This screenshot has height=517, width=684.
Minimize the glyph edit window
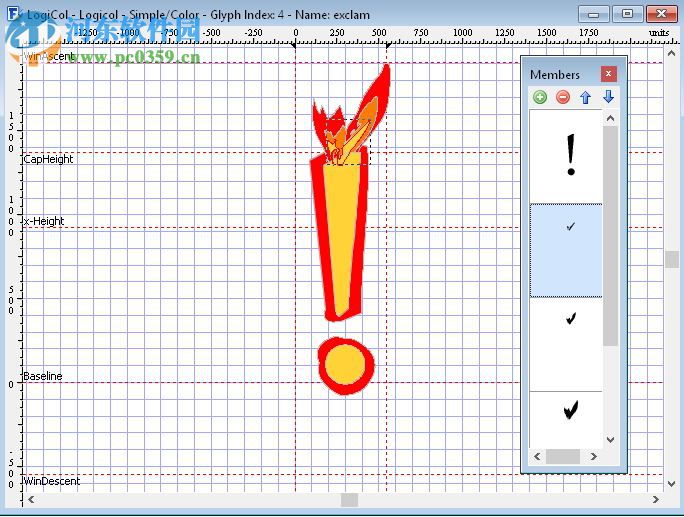click(593, 14)
